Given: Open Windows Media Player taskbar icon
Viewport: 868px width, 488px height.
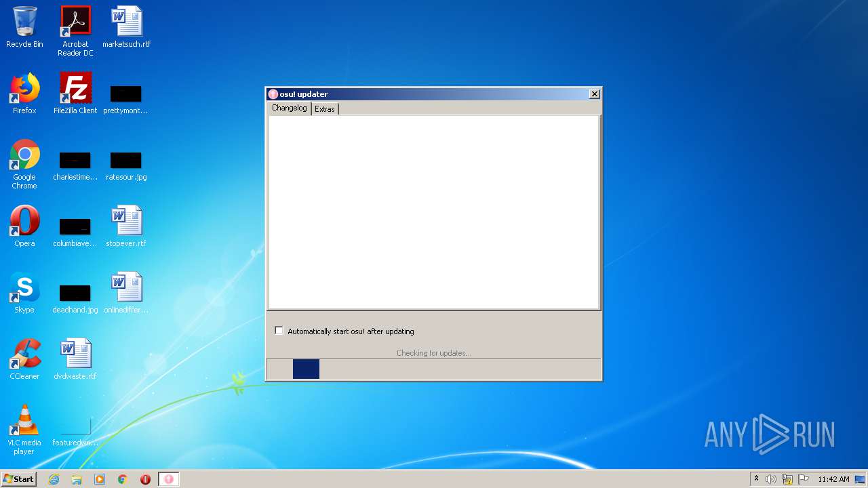Looking at the screenshot, I should click(x=100, y=479).
